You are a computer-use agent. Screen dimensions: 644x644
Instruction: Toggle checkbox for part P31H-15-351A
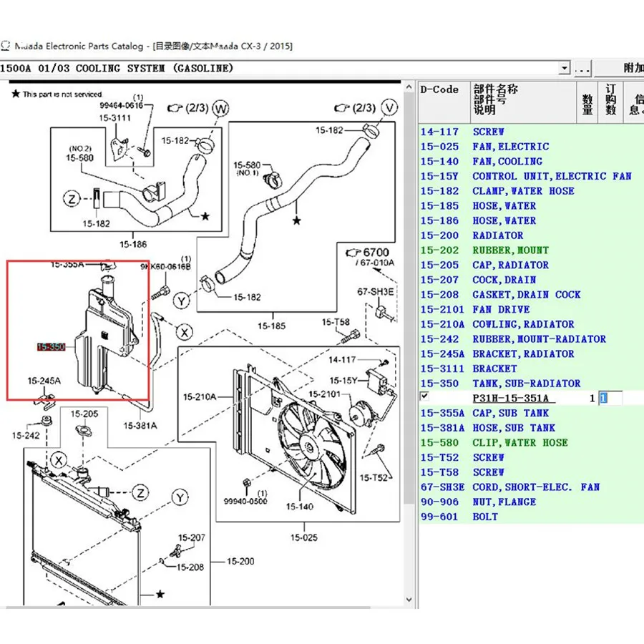(x=424, y=396)
